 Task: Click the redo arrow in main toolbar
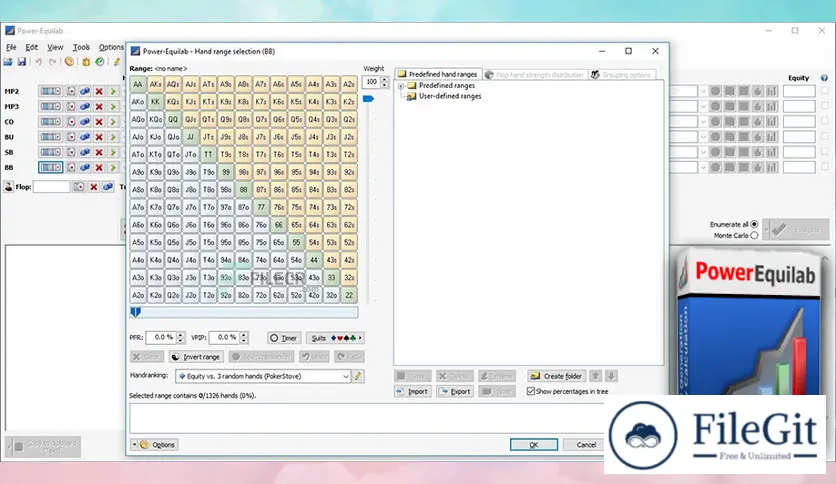tap(52, 62)
